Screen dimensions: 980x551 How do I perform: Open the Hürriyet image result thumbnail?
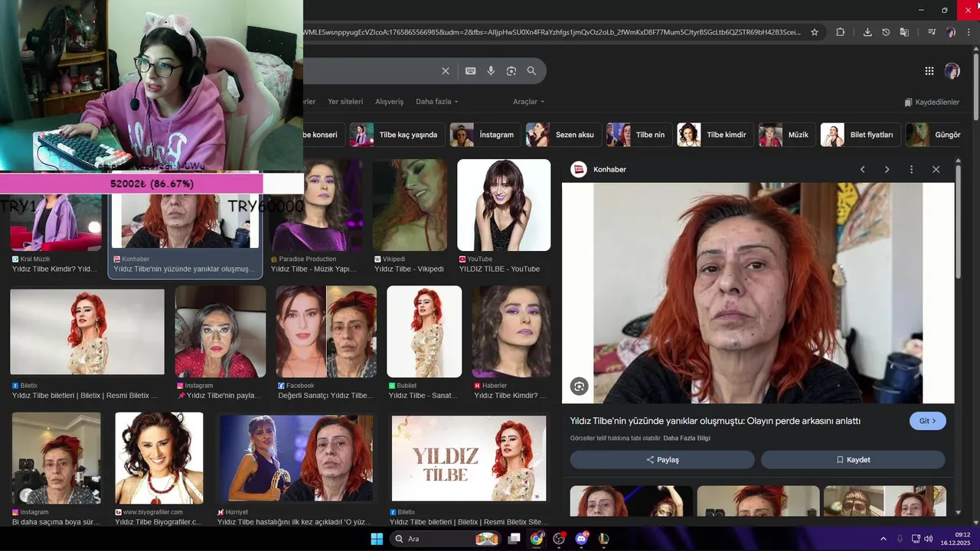pos(295,458)
